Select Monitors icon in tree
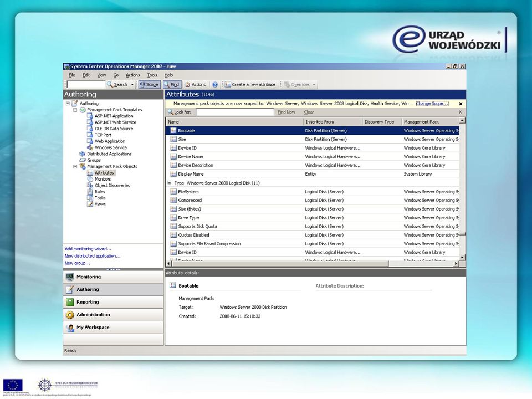 tap(90, 179)
